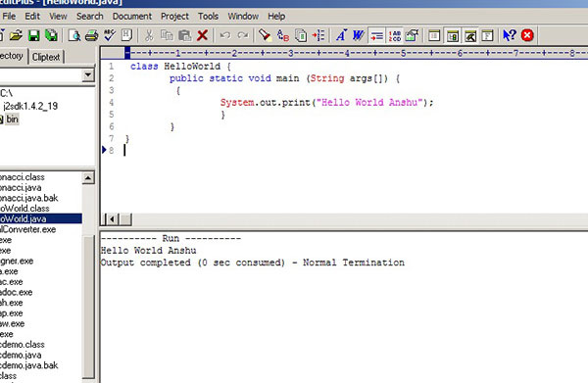Select the j2sdk1.4.2_19 folder
Image resolution: width=588 pixels, height=383 pixels.
[x=30, y=106]
